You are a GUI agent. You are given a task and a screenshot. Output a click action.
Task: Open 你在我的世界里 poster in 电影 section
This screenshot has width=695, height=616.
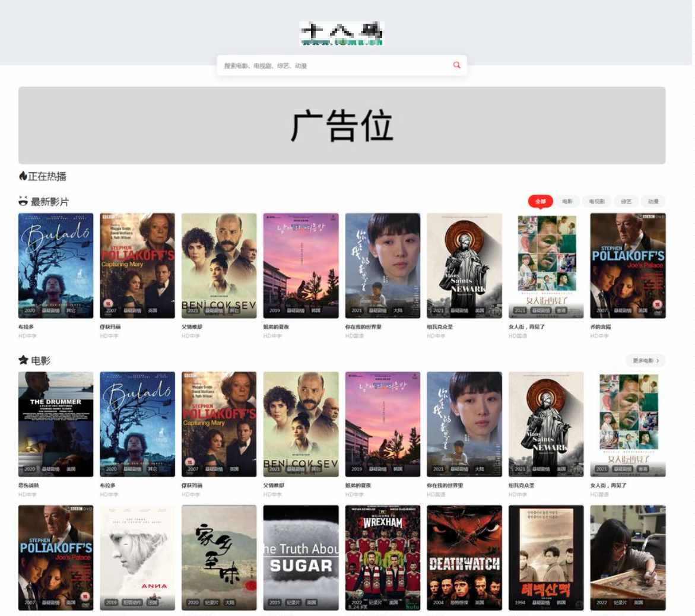(x=465, y=424)
